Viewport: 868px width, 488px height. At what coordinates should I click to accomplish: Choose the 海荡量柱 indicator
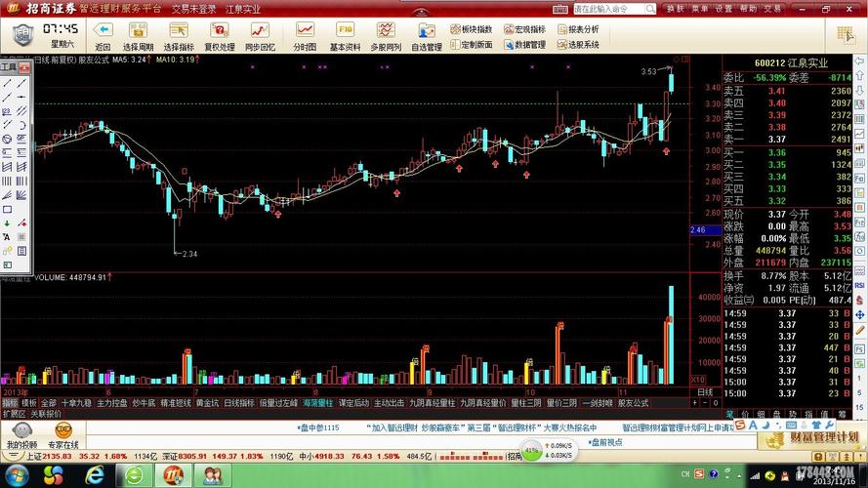(317, 403)
